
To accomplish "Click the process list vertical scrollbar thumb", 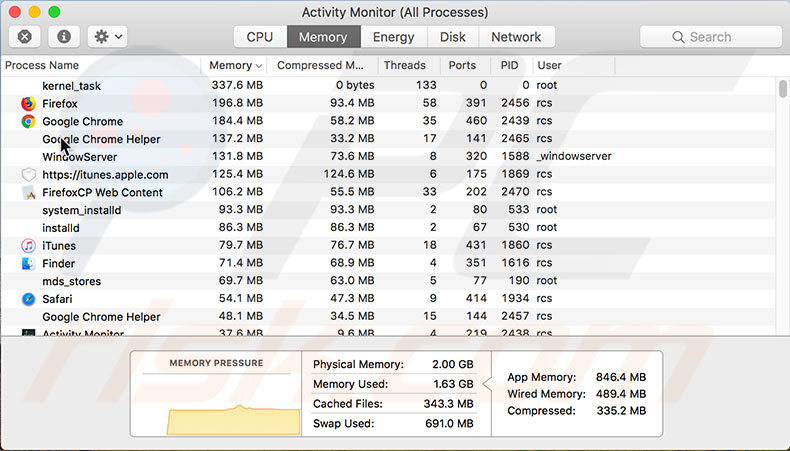I will 782,89.
